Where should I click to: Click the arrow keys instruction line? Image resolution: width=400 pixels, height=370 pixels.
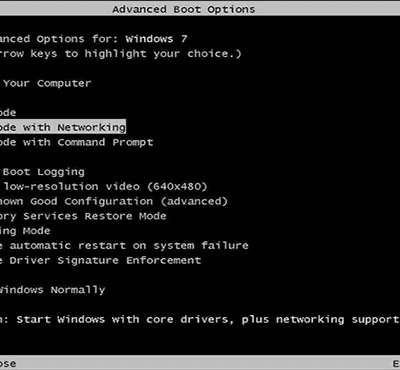[120, 54]
